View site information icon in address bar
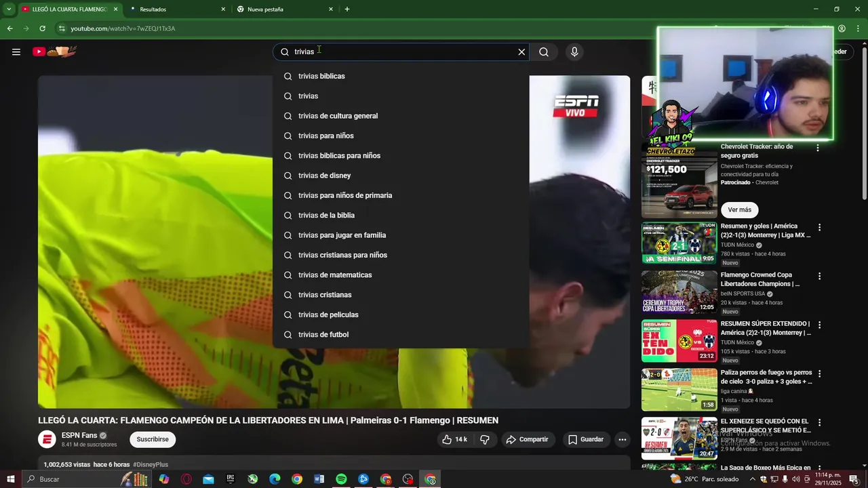The width and height of the screenshot is (868, 488). (x=62, y=28)
